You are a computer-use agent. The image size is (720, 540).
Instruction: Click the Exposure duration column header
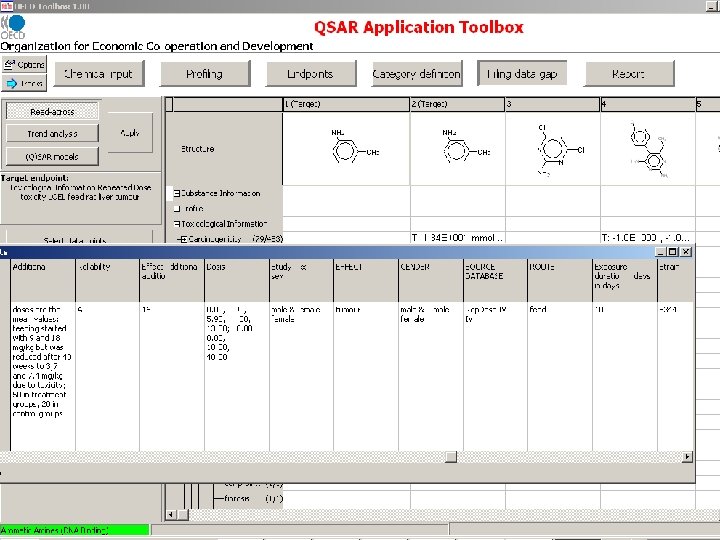[x=625, y=280]
